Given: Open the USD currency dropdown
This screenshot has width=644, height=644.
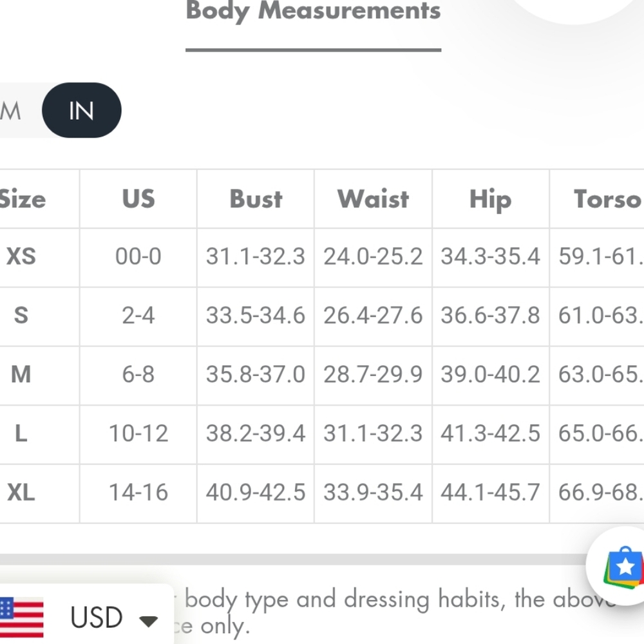Looking at the screenshot, I should (97, 618).
